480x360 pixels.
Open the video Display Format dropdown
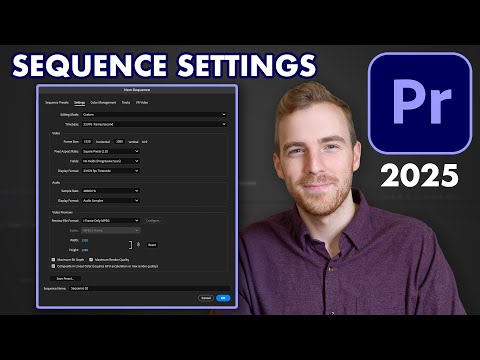[x=111, y=171]
